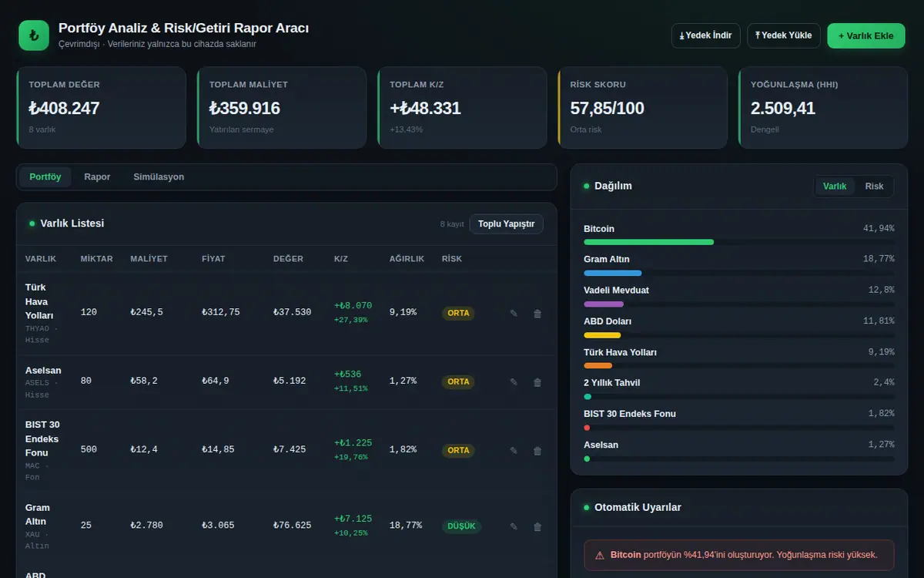The image size is (924, 578).
Task: Click ORTA risk badge for BIST 30 fund
Action: click(x=458, y=451)
